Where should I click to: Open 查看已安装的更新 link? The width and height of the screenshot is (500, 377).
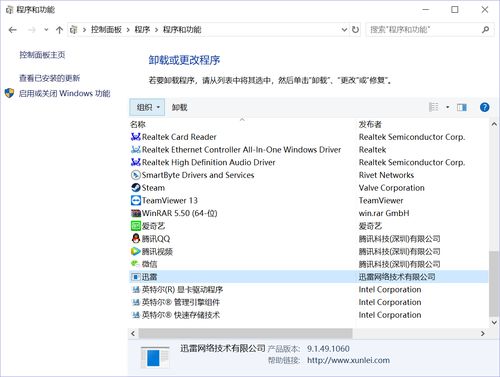tap(49, 78)
